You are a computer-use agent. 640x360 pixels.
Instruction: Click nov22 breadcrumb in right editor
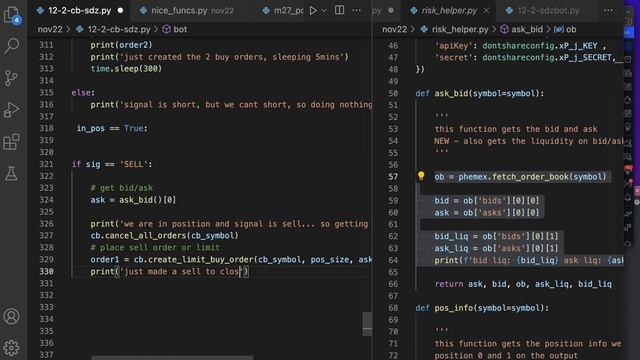pos(394,29)
